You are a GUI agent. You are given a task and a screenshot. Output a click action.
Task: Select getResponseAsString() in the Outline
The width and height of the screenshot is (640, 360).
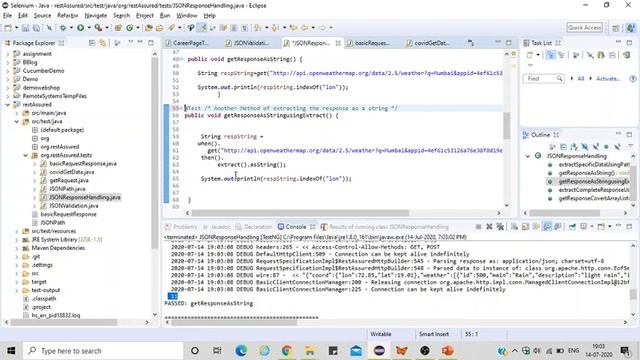[x=586, y=173]
